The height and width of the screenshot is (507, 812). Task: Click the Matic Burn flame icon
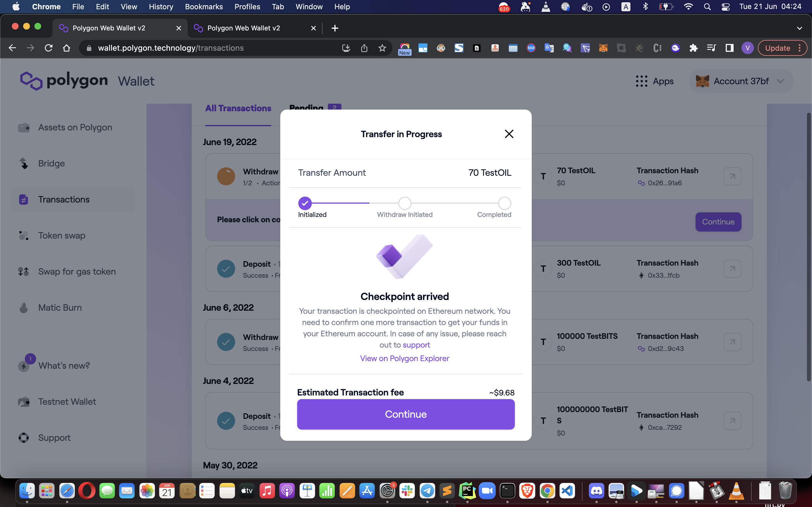click(23, 308)
